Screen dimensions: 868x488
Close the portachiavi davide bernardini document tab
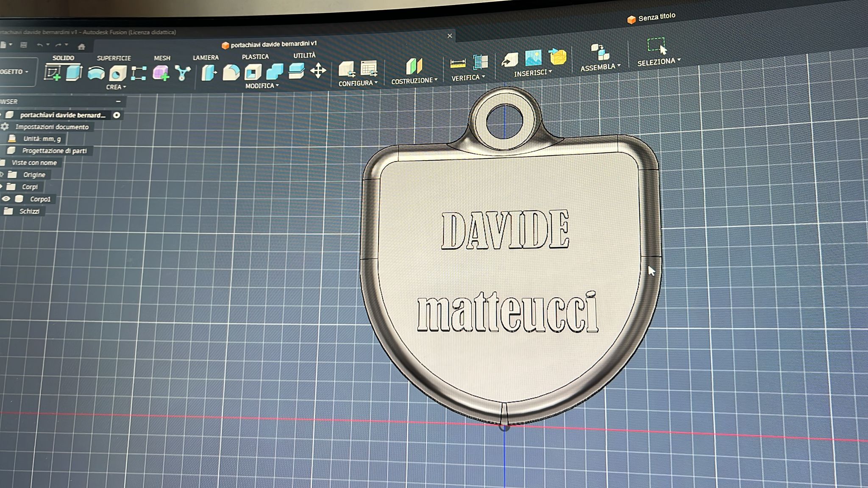pos(450,36)
